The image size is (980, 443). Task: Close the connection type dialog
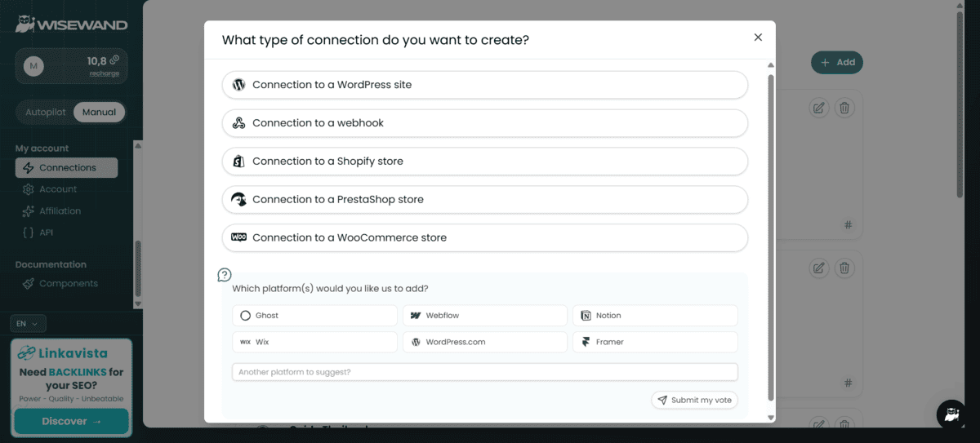[x=758, y=38]
